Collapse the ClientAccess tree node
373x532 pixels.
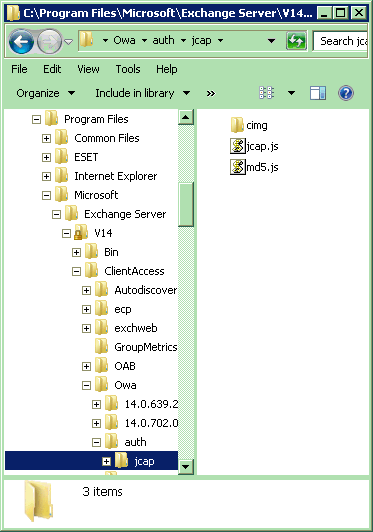[x=76, y=271]
